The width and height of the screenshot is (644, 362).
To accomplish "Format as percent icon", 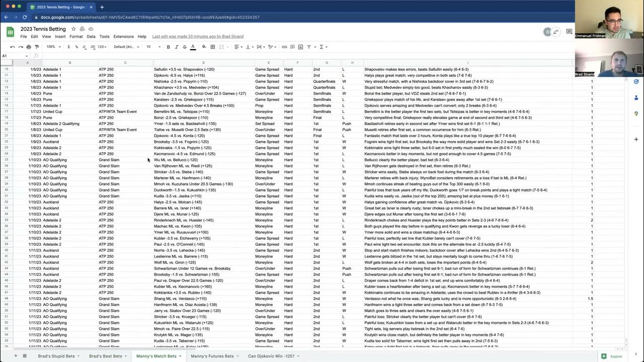I will coord(76,47).
